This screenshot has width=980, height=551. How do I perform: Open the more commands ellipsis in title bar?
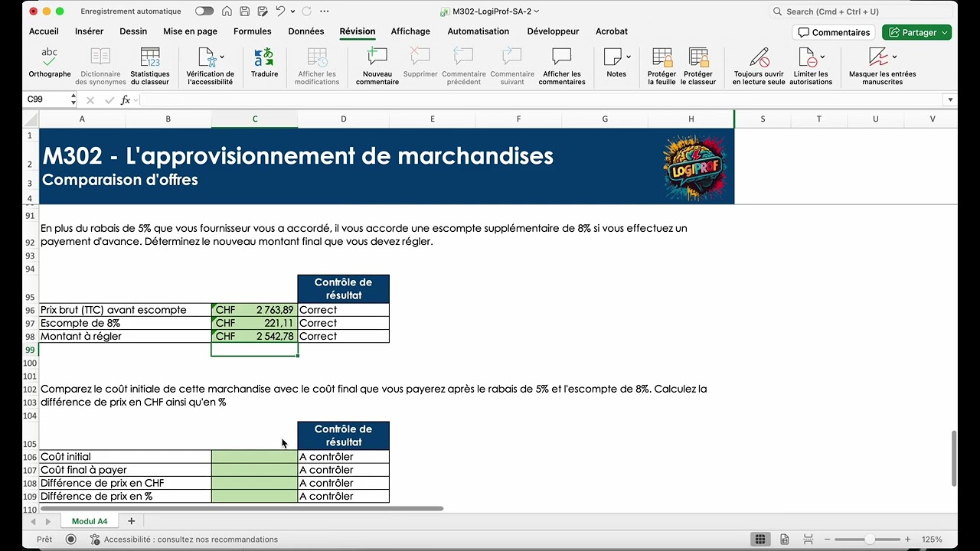325,11
